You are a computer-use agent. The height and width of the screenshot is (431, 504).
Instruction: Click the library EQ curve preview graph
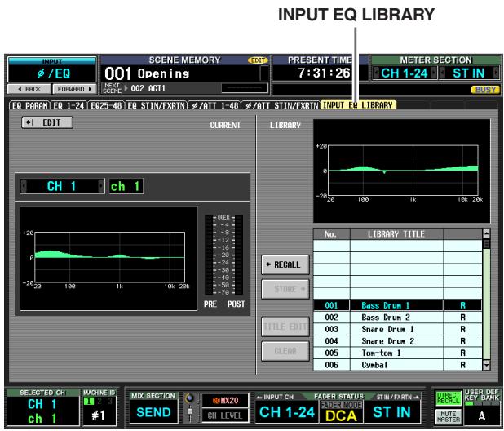point(402,171)
